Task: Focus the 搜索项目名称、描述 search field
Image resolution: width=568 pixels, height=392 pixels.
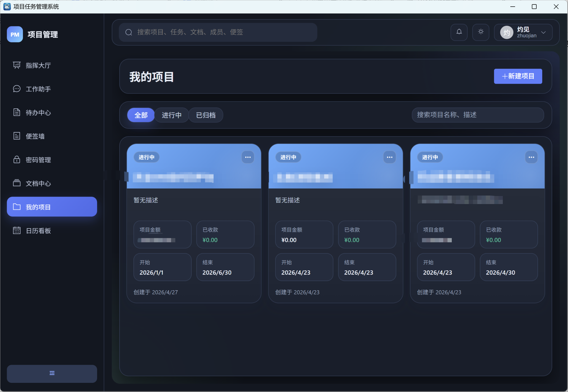Action: (x=477, y=115)
